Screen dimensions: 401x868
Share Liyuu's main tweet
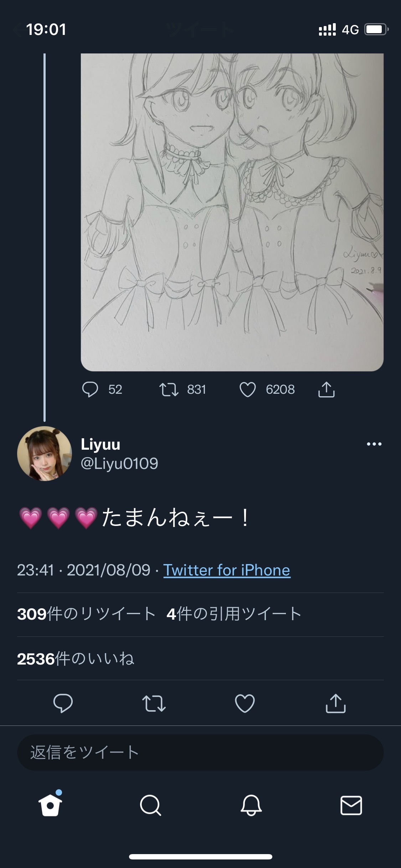click(x=336, y=703)
